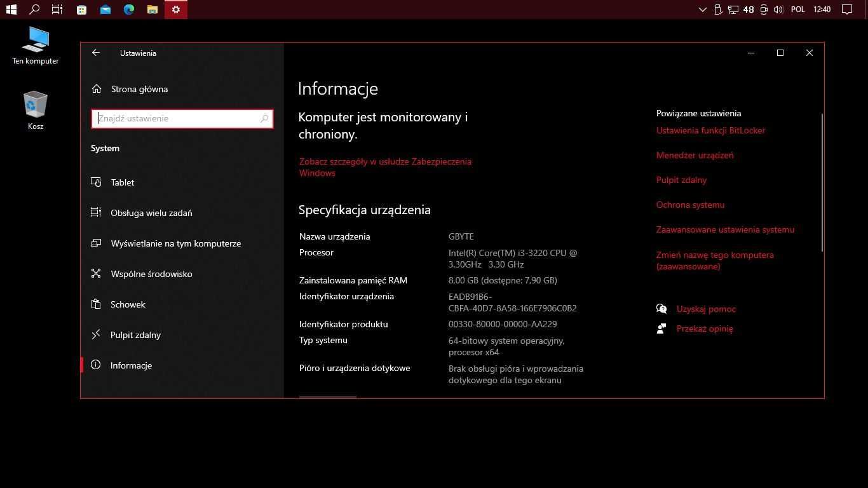Click the product ID 00330-80000-00000-AA229
The image size is (868, 488).
pyautogui.click(x=503, y=324)
